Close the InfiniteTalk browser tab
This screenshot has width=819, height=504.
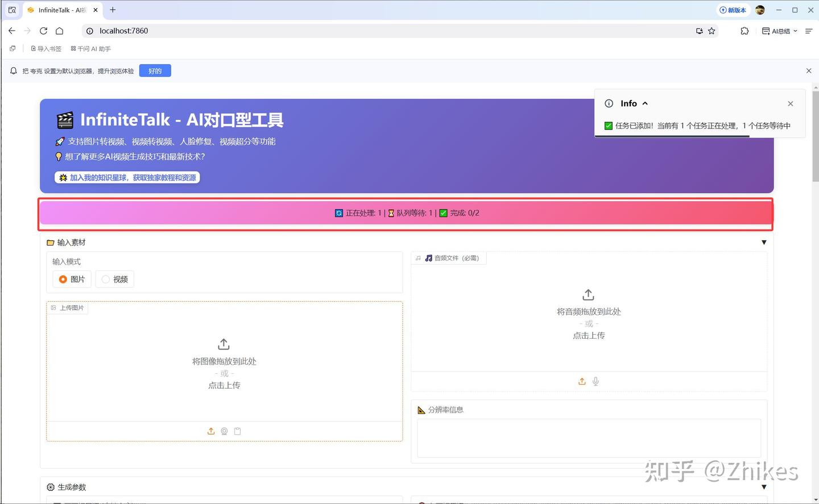[96, 10]
